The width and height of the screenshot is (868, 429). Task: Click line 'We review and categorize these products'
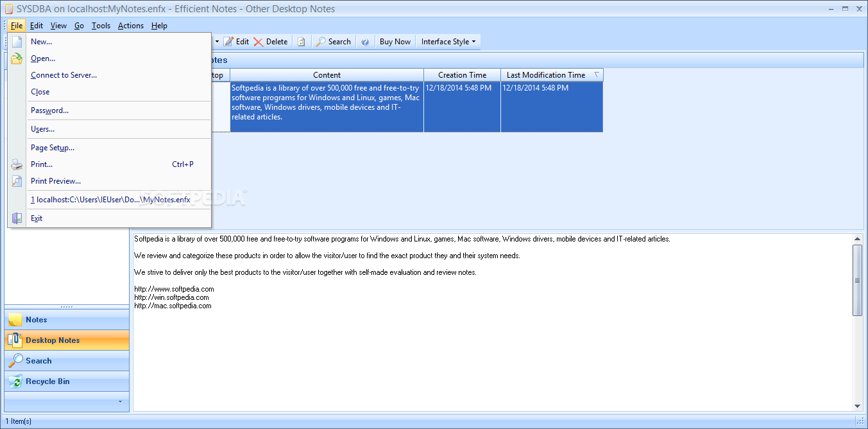327,256
